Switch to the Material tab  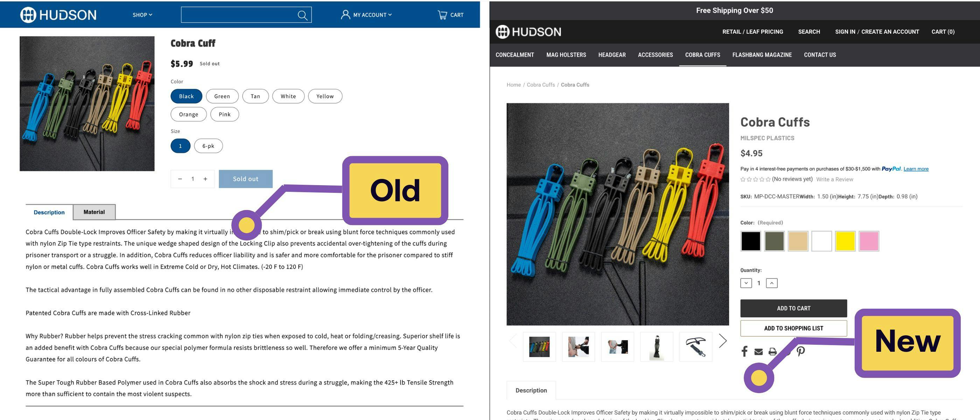coord(94,212)
